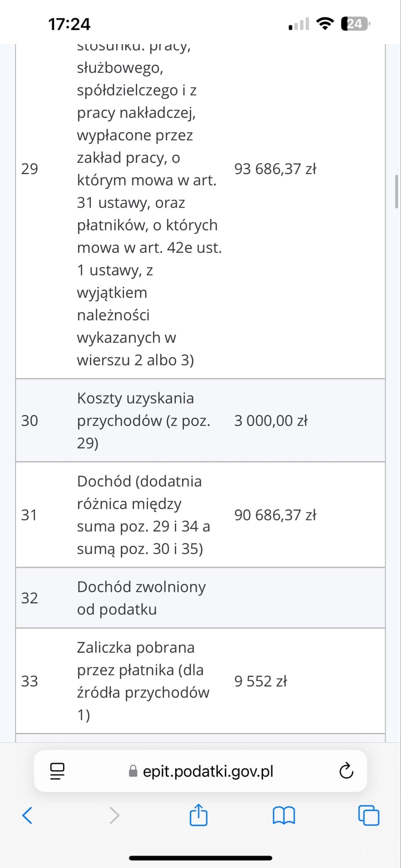Tap the battery indicator showing 24
401x868 pixels.
pyautogui.click(x=355, y=24)
